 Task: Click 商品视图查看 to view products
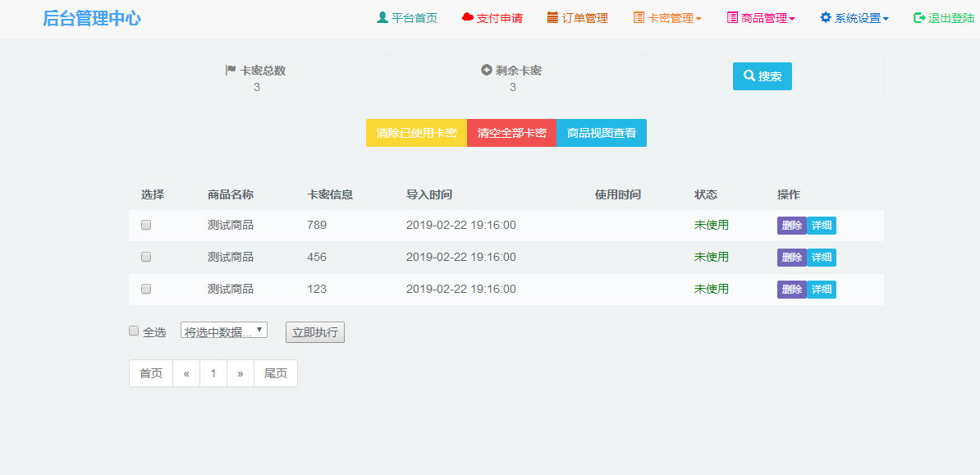tap(602, 132)
